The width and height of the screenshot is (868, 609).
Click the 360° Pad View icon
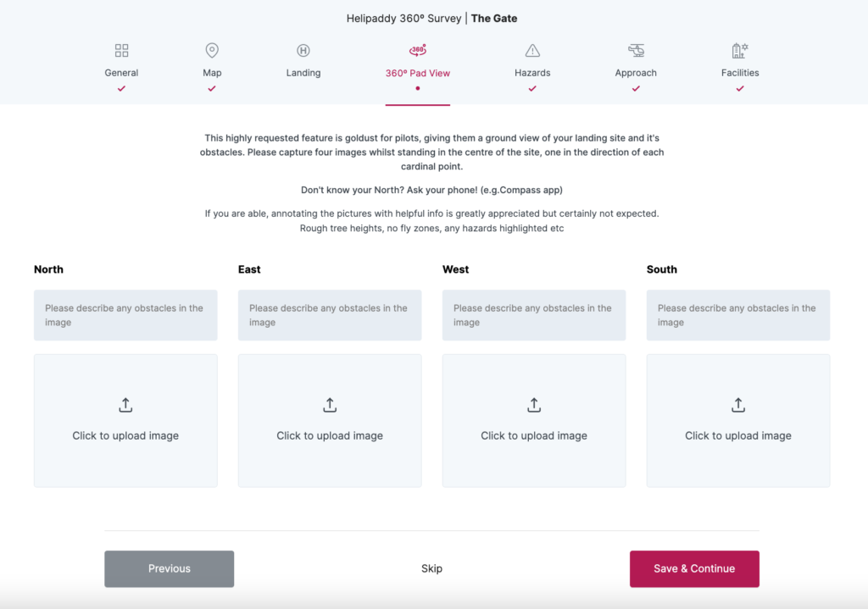click(x=417, y=51)
